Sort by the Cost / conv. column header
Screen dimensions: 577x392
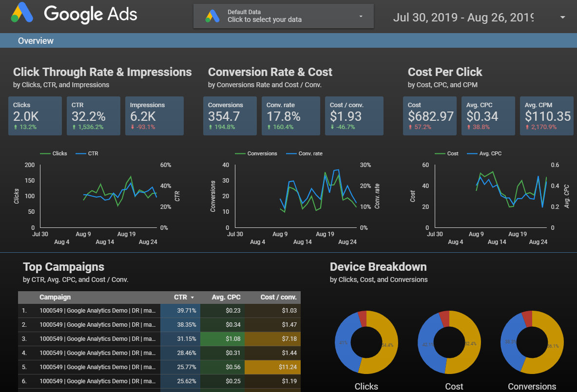(x=279, y=297)
